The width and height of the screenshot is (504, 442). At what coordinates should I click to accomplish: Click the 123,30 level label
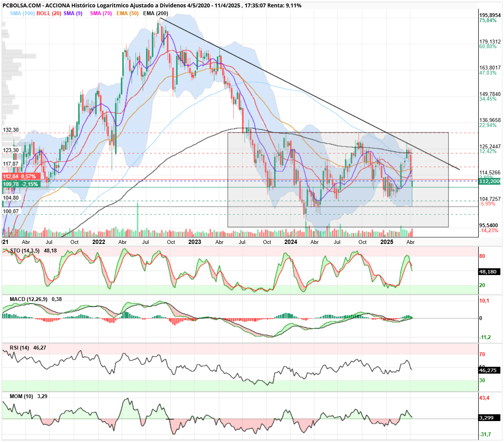[x=11, y=150]
